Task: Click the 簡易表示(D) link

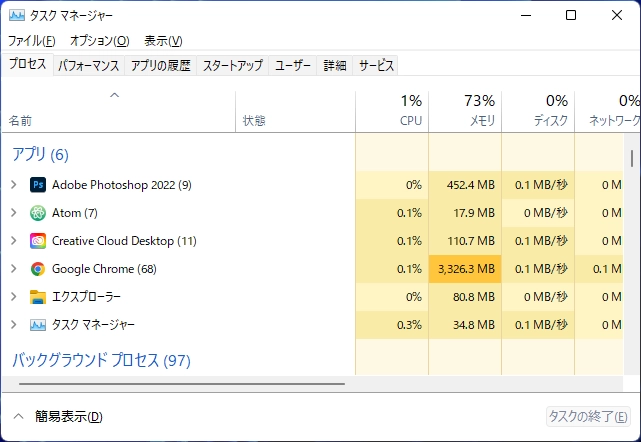Action: coord(69,417)
